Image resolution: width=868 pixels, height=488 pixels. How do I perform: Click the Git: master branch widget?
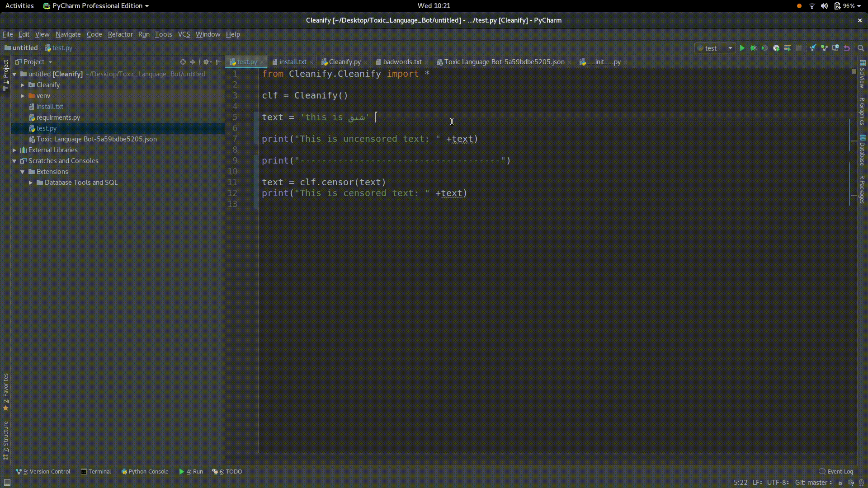[x=813, y=483]
